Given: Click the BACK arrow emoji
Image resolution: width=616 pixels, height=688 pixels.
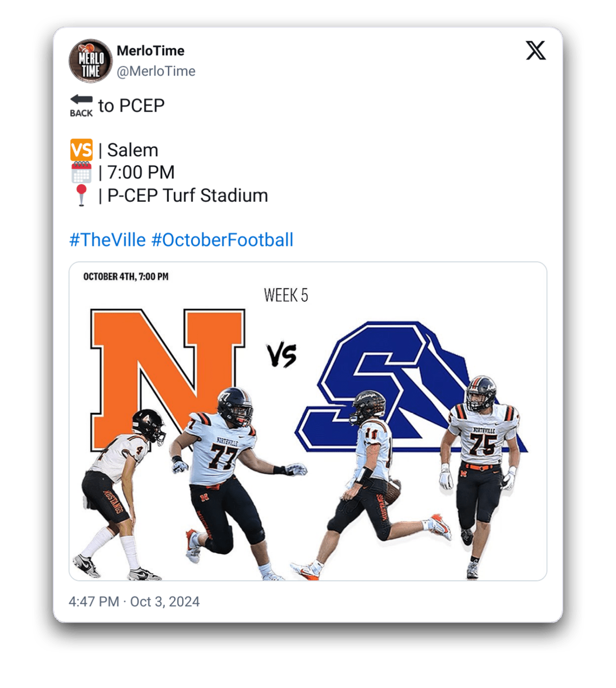Looking at the screenshot, I should pos(81,105).
